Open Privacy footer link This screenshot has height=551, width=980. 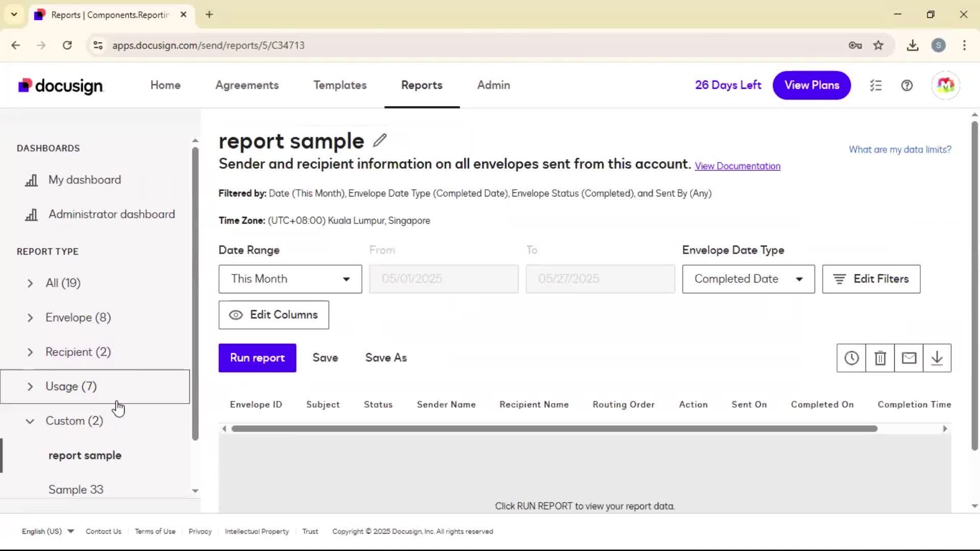(200, 532)
